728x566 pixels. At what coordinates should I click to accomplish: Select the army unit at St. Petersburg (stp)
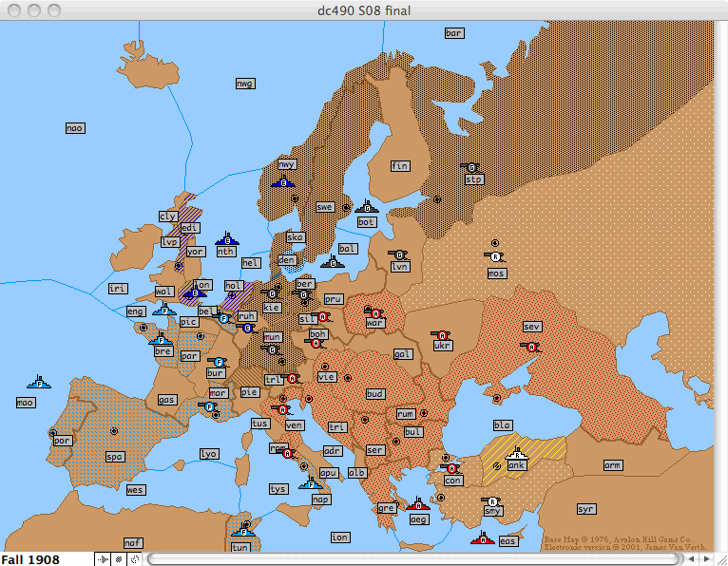472,168
